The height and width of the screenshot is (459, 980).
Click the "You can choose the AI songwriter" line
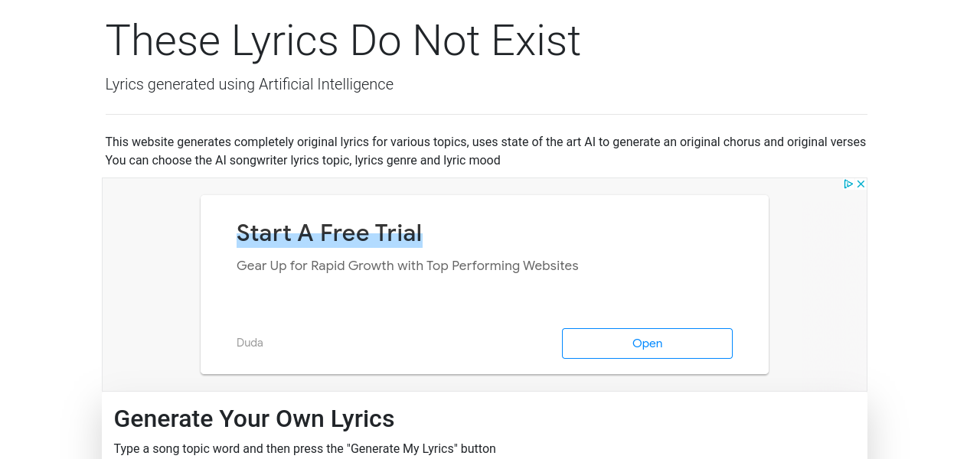click(x=230, y=161)
